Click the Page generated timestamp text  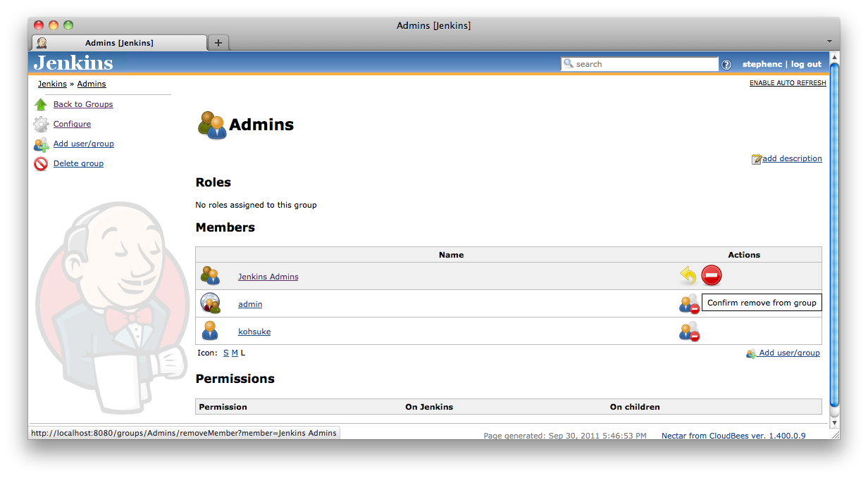point(565,436)
